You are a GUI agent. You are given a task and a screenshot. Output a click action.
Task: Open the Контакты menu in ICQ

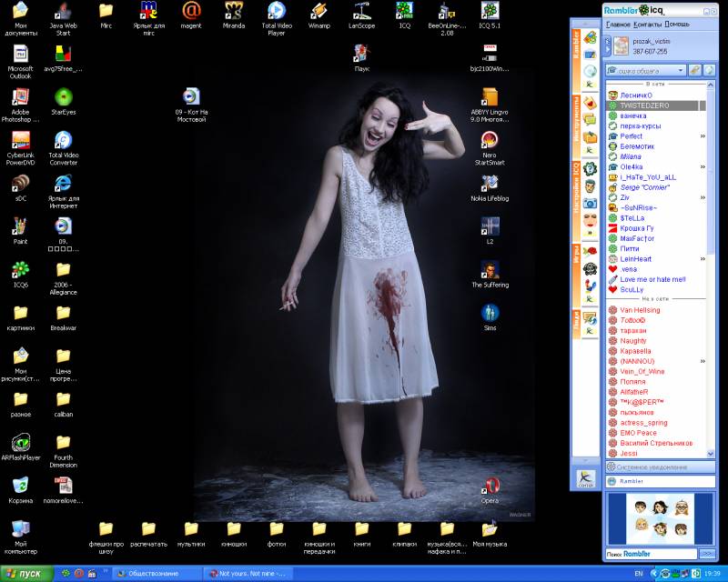(x=647, y=24)
